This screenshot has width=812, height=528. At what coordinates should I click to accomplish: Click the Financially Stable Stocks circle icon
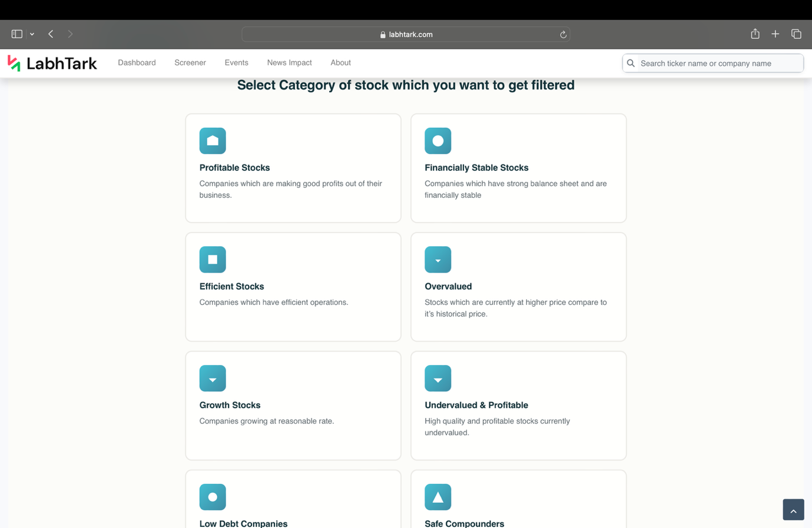coord(438,141)
